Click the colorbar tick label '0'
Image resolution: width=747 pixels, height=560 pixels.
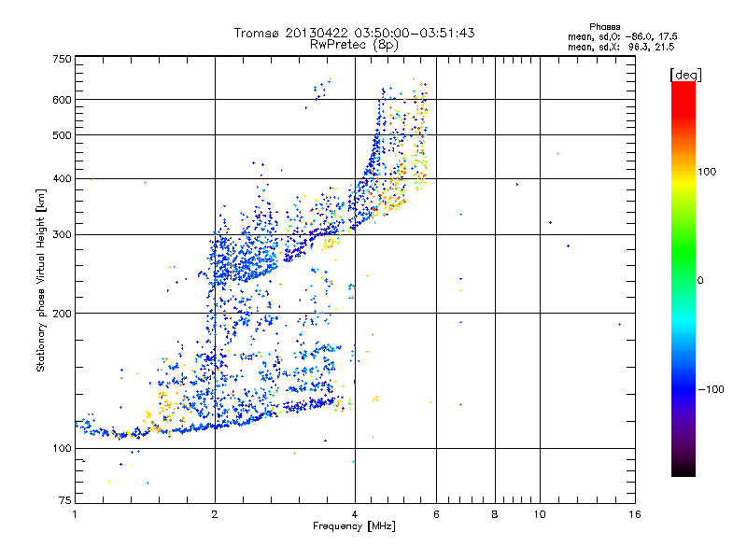[x=700, y=281]
